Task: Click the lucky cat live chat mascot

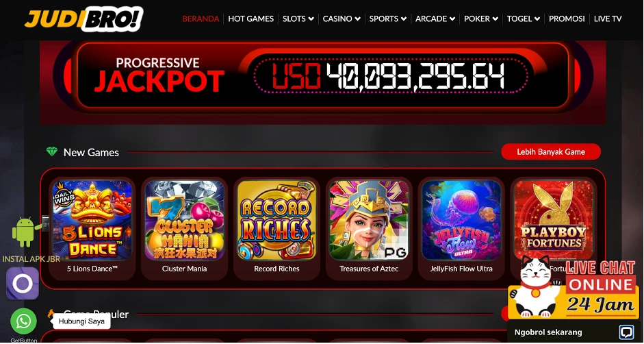Action: tap(536, 287)
